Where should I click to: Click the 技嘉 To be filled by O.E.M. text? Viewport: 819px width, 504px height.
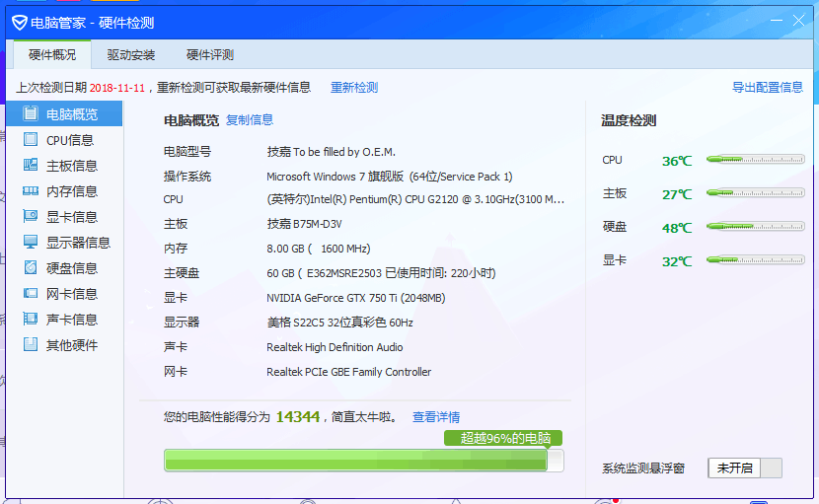tap(332, 152)
